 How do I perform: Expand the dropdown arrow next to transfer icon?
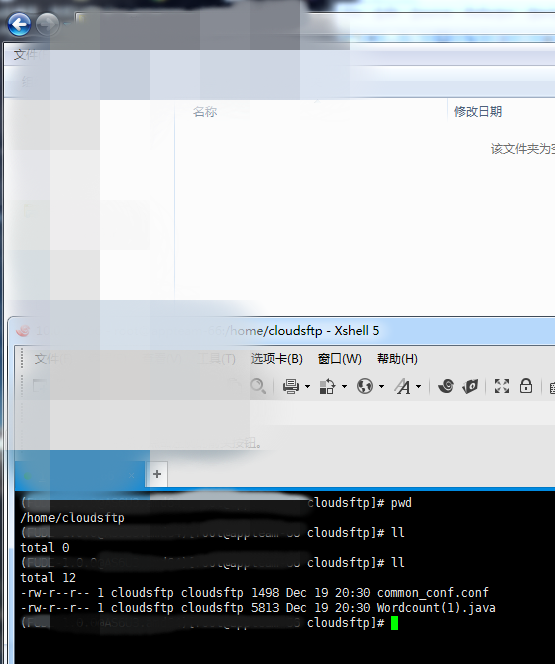(344, 386)
